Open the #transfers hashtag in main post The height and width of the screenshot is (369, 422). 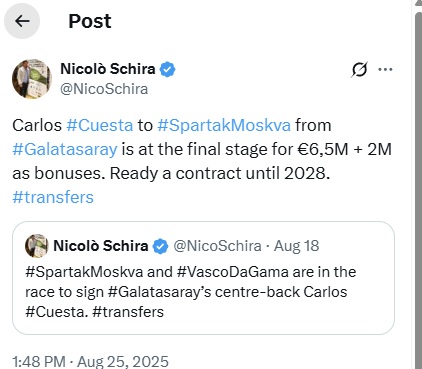tap(53, 197)
